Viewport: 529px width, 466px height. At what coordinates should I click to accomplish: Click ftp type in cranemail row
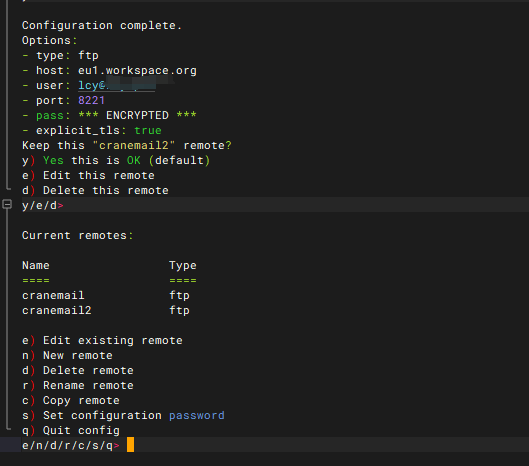pos(179,295)
